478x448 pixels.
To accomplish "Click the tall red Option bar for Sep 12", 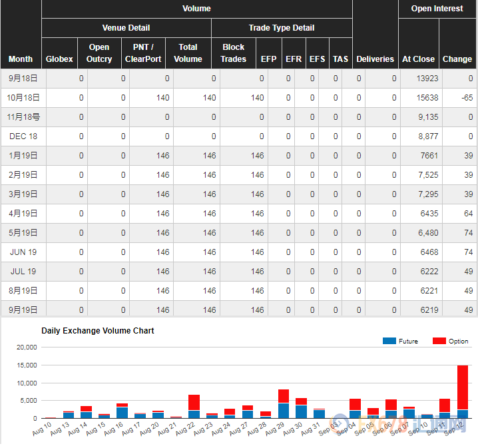I will pos(462,386).
